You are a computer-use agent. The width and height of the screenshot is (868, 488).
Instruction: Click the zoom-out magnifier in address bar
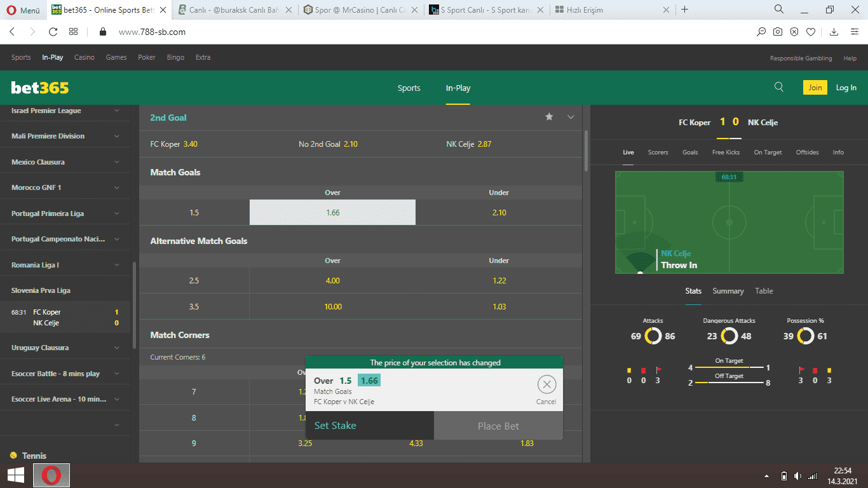tap(761, 32)
